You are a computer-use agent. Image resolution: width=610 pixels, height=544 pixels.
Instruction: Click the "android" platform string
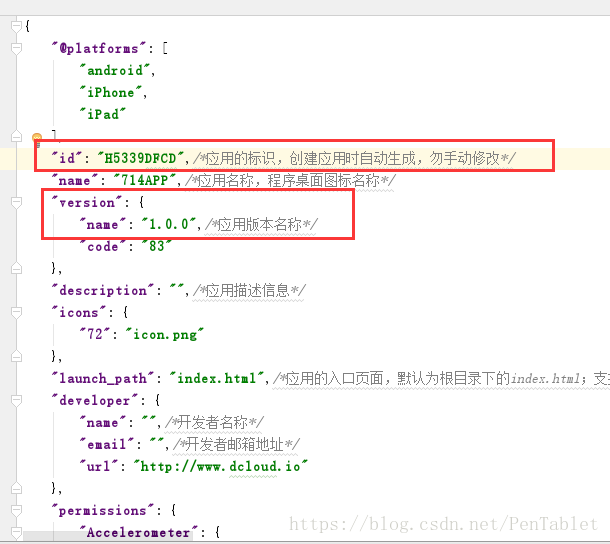(115, 70)
